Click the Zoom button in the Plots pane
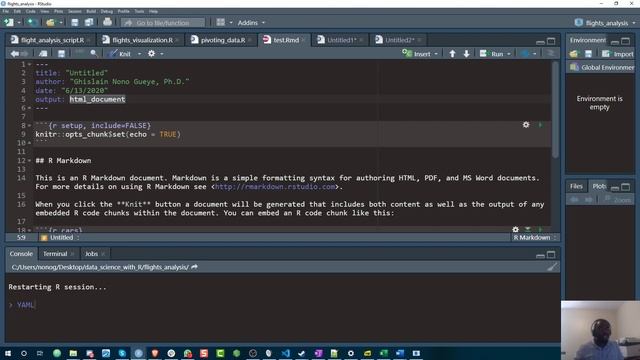 point(618,200)
